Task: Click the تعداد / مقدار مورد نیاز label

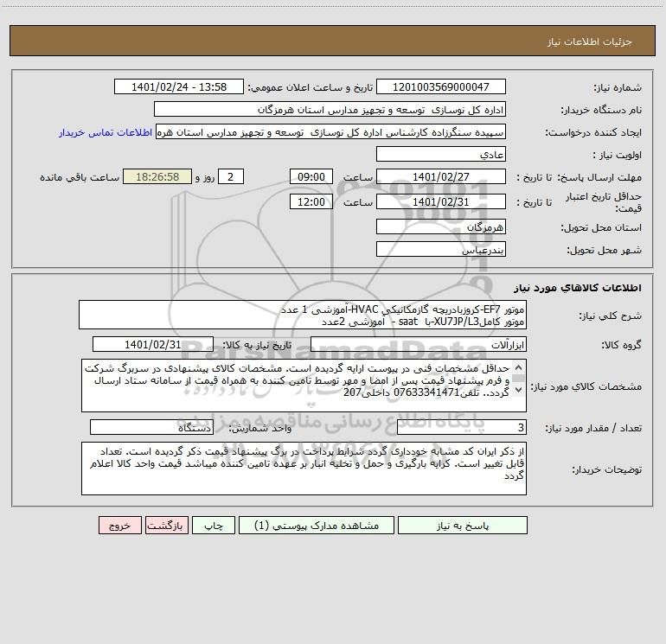Action: coord(593,428)
